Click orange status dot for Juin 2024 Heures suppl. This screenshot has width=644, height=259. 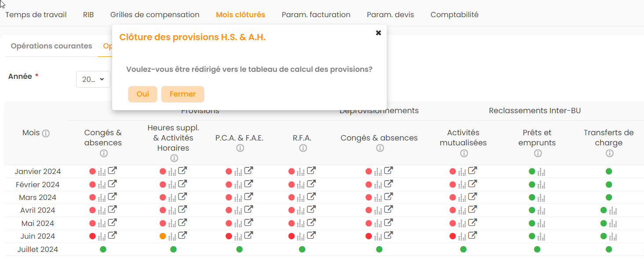click(x=163, y=236)
